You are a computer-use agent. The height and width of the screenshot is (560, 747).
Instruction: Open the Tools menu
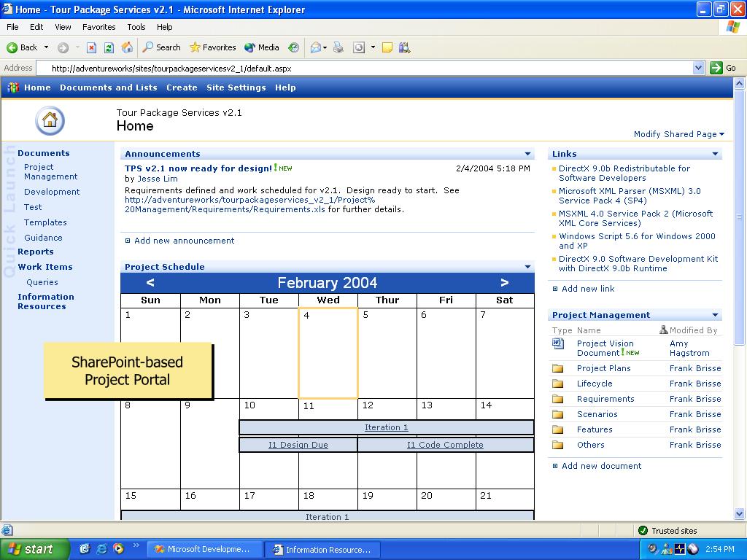136,27
